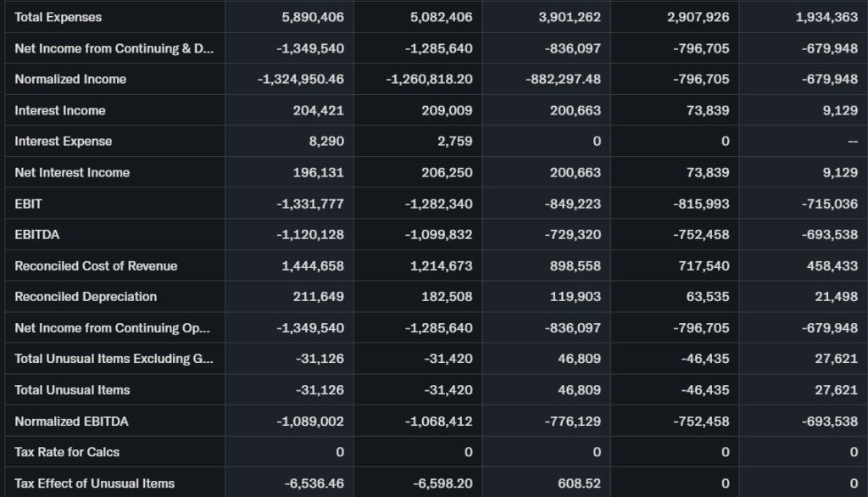This screenshot has height=497, width=868.
Task: Select the Total Unusual Items label
Action: point(72,390)
